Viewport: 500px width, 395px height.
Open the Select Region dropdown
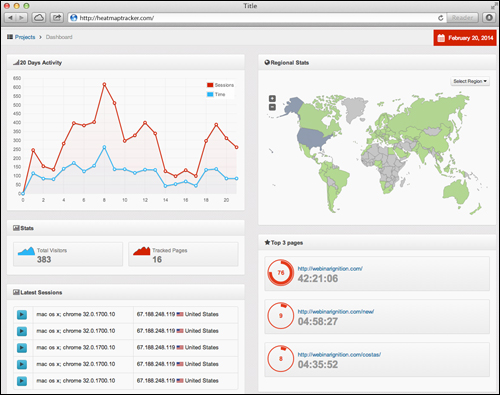470,81
